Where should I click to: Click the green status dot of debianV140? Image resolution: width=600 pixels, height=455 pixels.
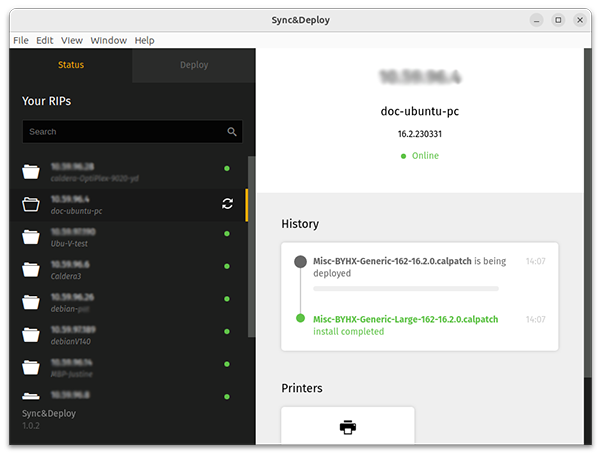point(227,331)
